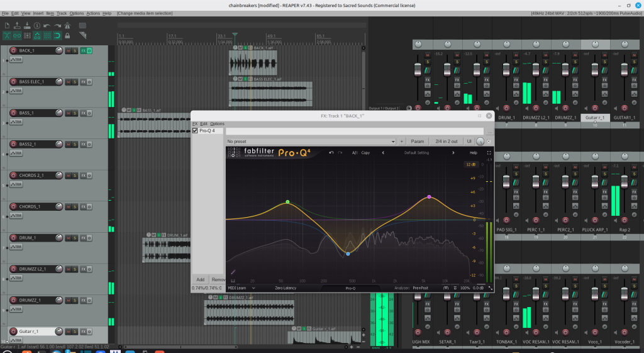Open project settings info icon
This screenshot has width=644, height=353.
point(37,25)
